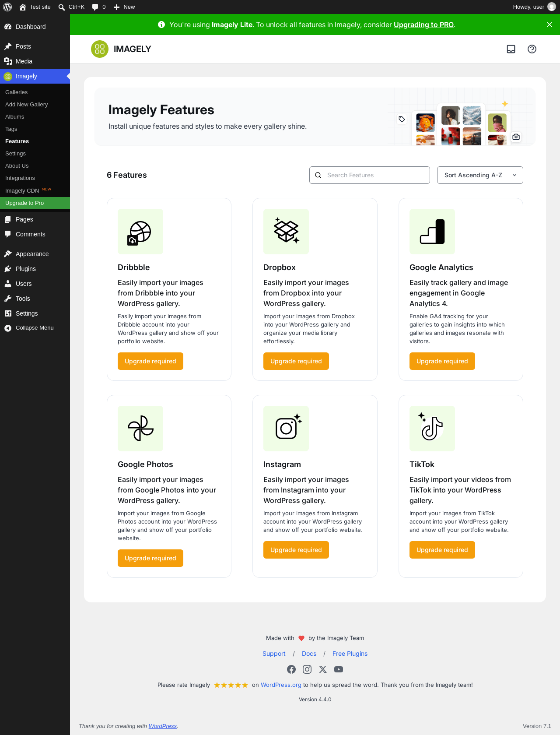The height and width of the screenshot is (735, 560).
Task: Open Add New Gallery in sidebar
Action: [x=27, y=105]
